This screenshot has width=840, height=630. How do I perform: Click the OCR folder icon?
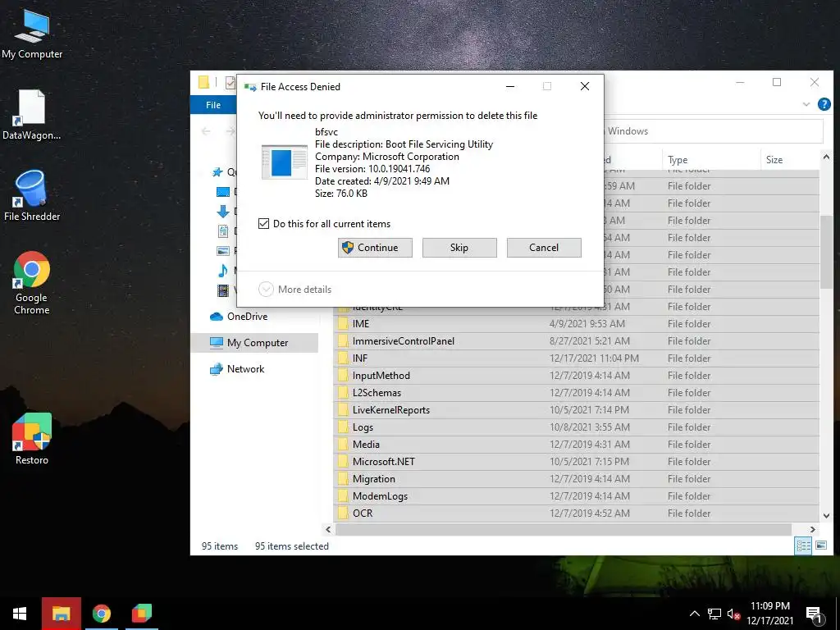[343, 513]
